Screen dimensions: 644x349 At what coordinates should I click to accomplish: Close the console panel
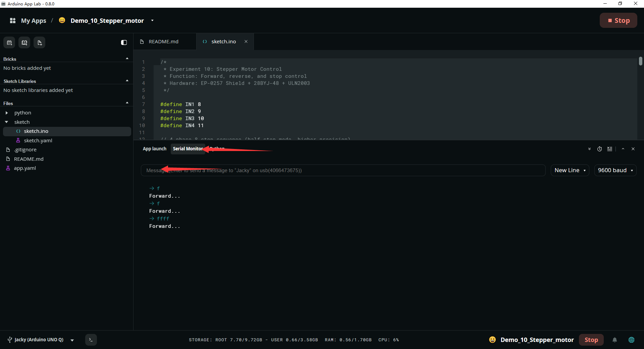633,149
